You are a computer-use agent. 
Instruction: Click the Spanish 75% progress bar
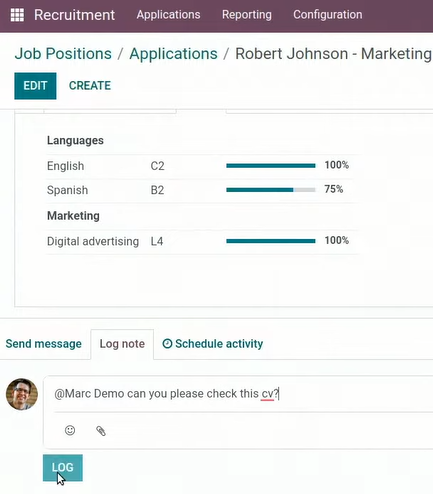(x=271, y=190)
